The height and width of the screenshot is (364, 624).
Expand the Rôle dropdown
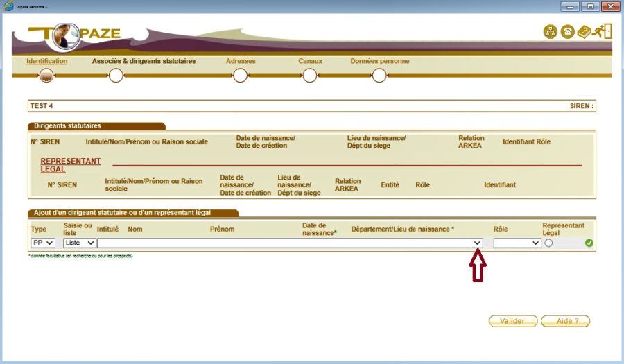[517, 243]
